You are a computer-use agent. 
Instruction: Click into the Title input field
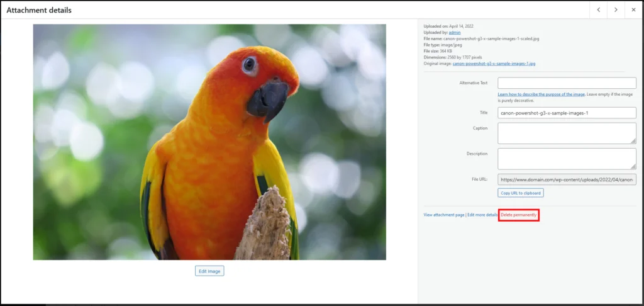click(x=567, y=113)
